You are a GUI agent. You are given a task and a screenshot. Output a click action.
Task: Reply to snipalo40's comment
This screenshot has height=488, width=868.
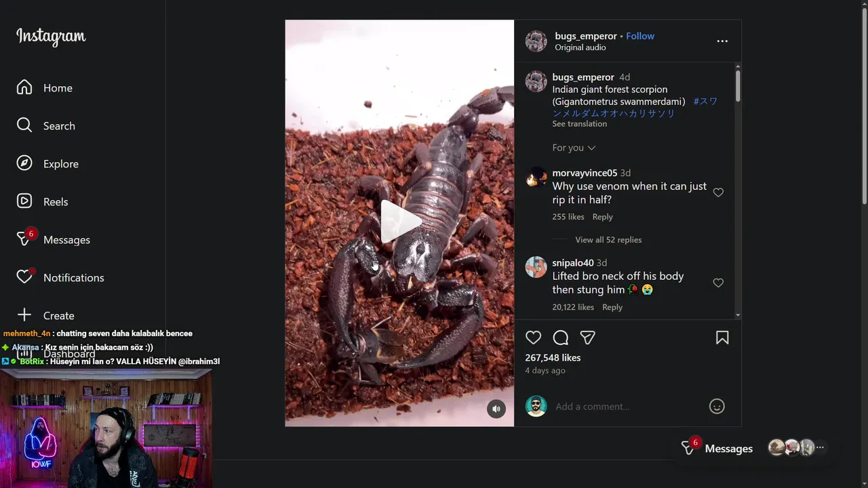[x=612, y=307]
